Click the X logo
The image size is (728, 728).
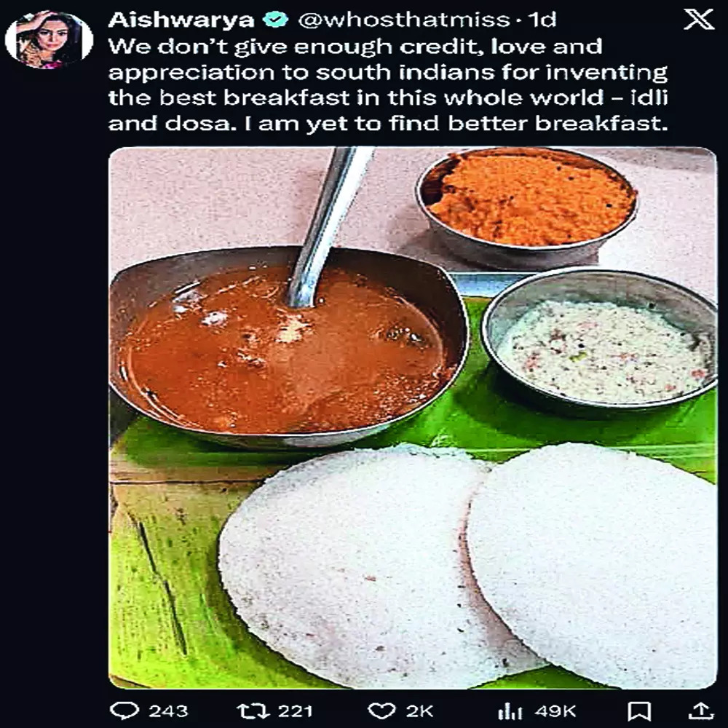tap(699, 20)
